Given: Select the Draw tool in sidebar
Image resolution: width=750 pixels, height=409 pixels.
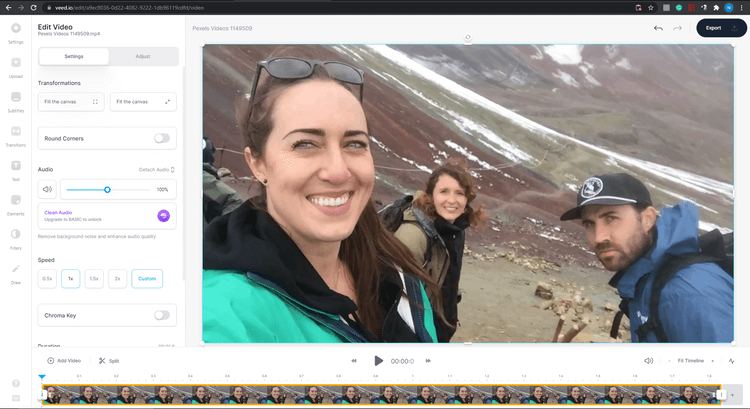Looking at the screenshot, I should (x=16, y=272).
